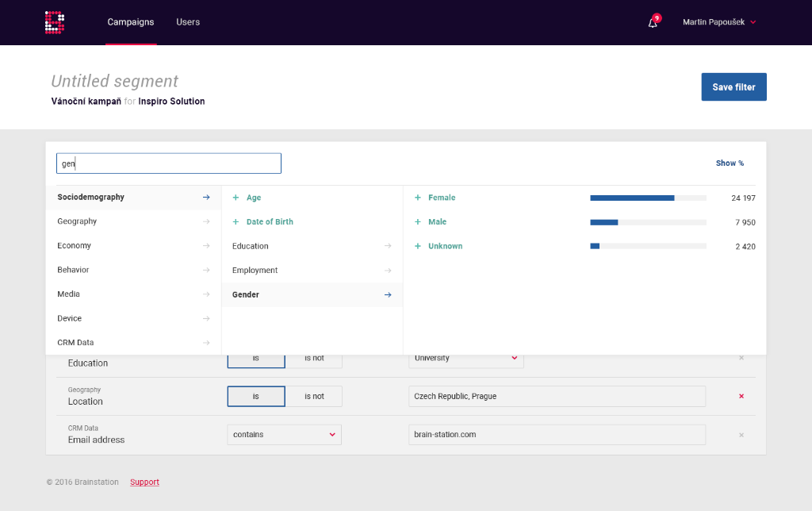
Task: Select "is" for the Education filter
Action: click(x=255, y=358)
